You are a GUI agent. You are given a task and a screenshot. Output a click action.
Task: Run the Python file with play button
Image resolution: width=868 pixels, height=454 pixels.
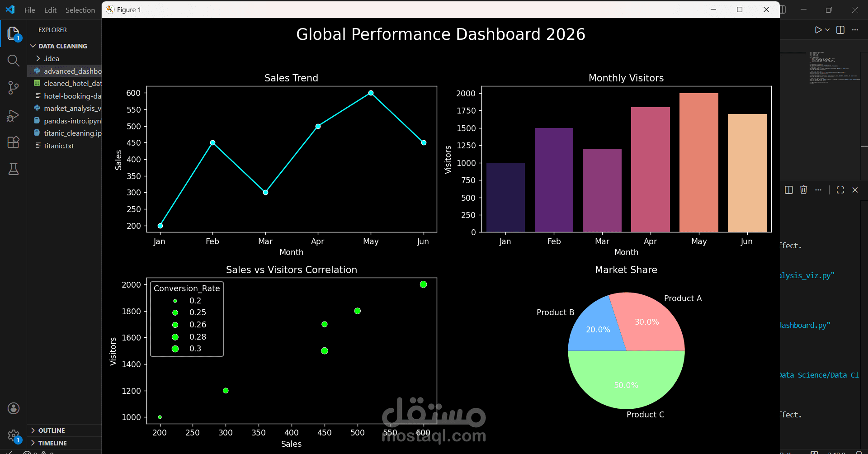coord(818,30)
